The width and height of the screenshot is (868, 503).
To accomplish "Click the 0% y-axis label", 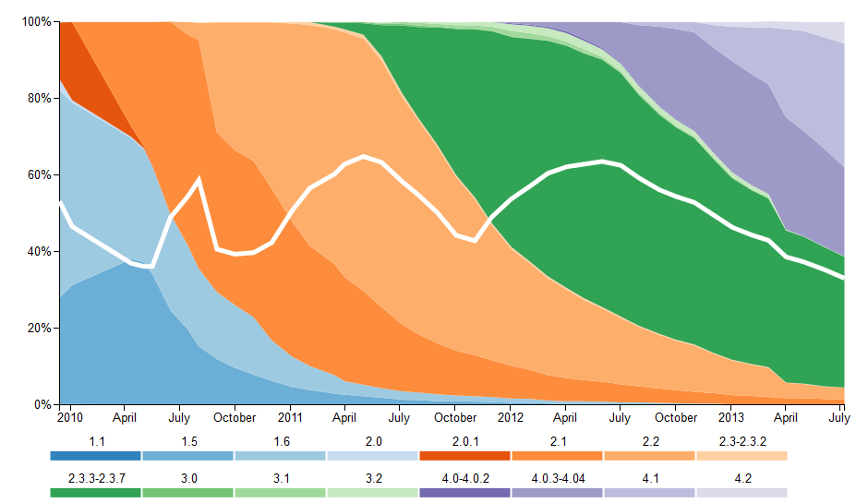I will (x=42, y=404).
